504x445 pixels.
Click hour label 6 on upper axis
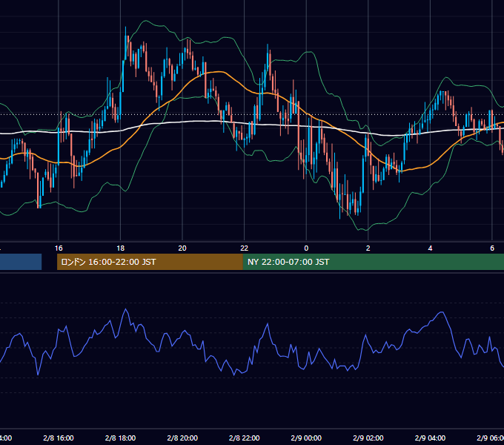tap(492, 248)
